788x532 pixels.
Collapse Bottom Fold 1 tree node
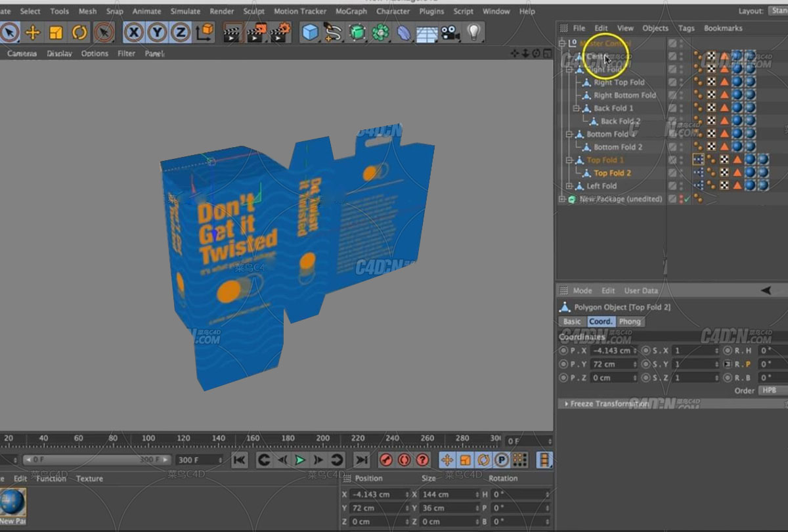570,134
